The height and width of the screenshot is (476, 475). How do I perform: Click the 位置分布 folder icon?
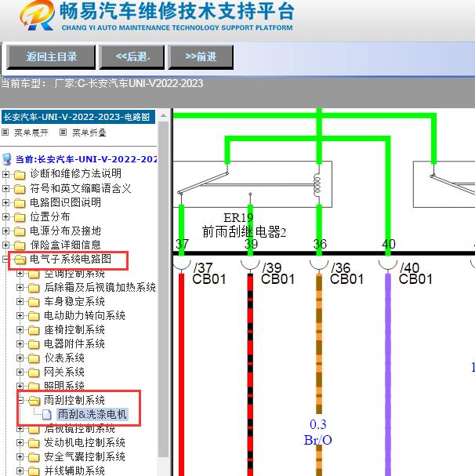click(20, 217)
